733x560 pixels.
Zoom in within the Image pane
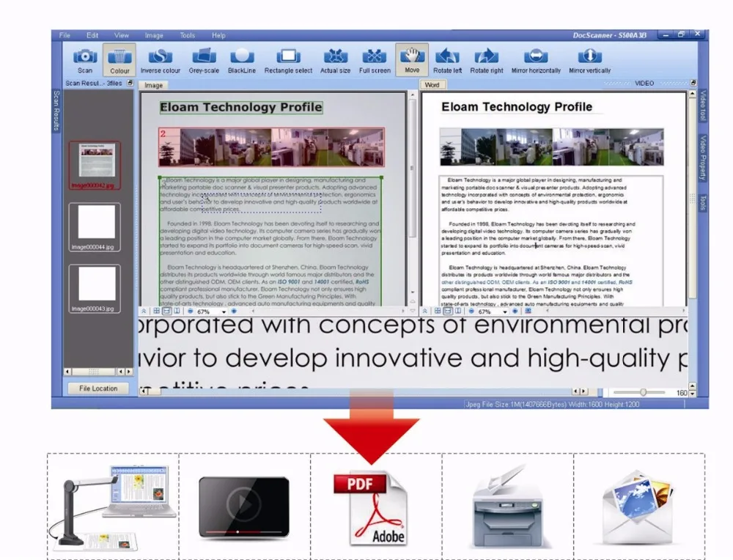click(x=234, y=311)
